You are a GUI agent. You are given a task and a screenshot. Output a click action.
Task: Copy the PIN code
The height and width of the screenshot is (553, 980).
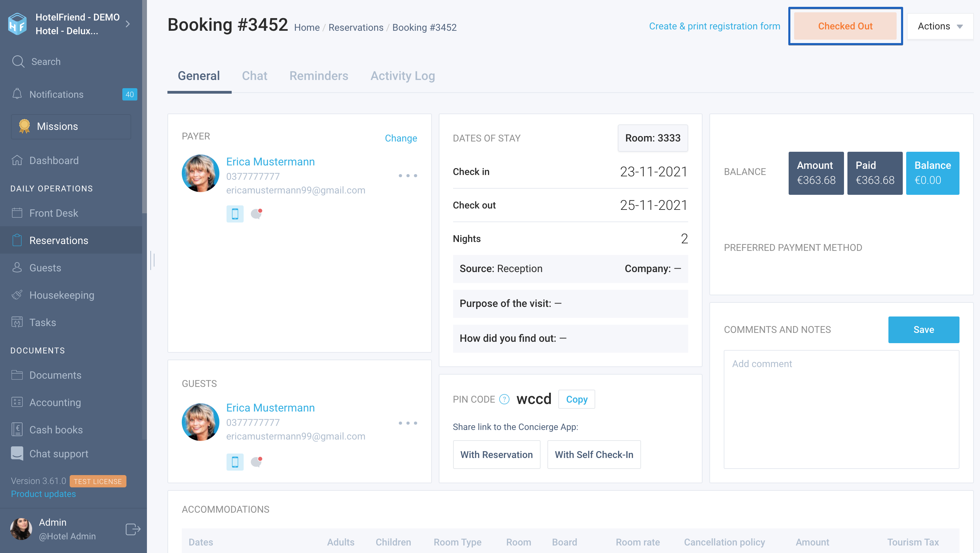click(576, 399)
